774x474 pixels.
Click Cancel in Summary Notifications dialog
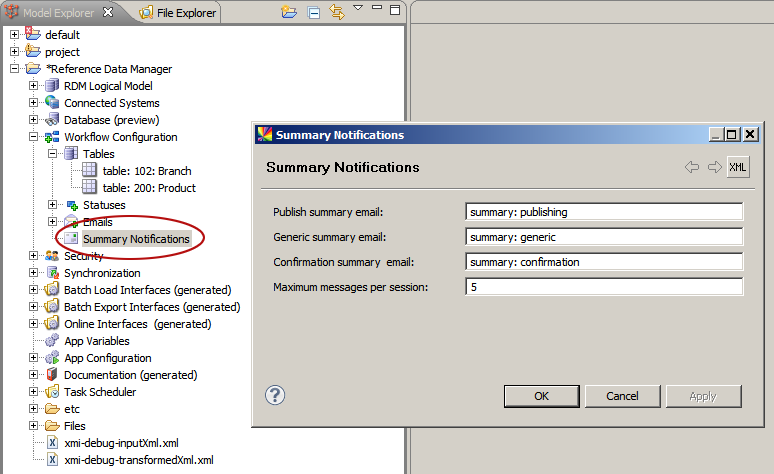point(622,396)
